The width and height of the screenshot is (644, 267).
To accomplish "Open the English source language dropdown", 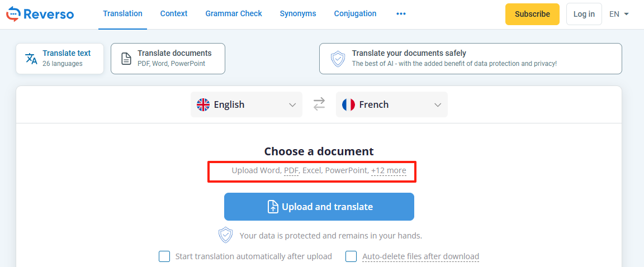I will click(x=247, y=104).
